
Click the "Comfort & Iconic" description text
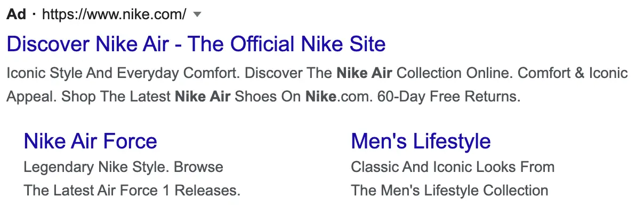click(573, 73)
